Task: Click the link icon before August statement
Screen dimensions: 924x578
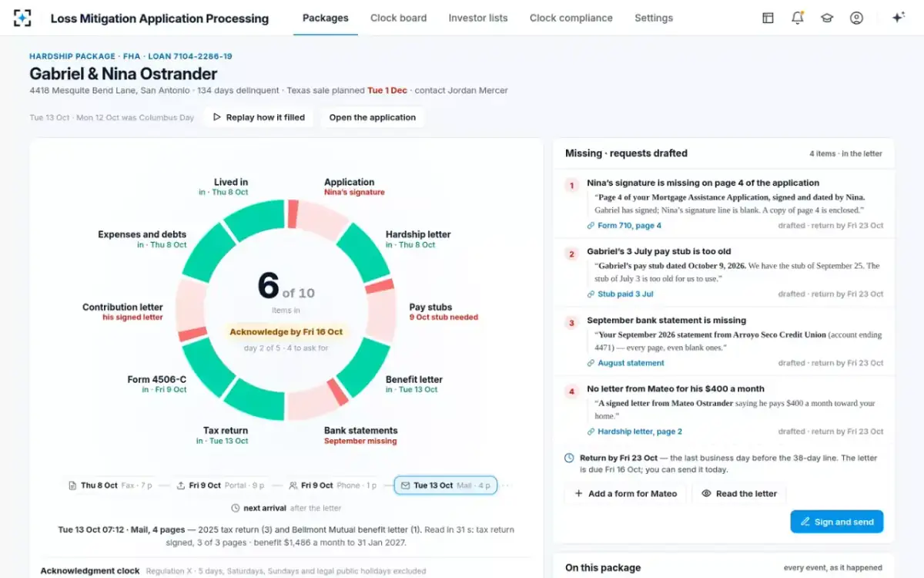Action: coord(591,363)
